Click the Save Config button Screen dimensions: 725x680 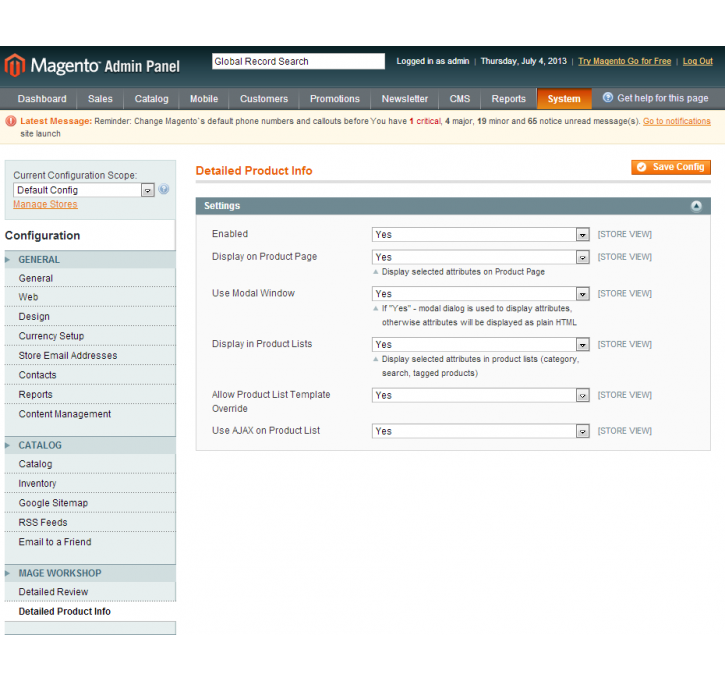click(x=671, y=167)
